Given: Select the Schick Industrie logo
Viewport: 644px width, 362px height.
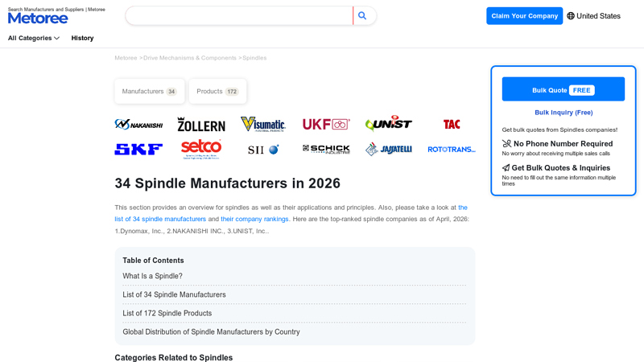Looking at the screenshot, I should [x=326, y=150].
